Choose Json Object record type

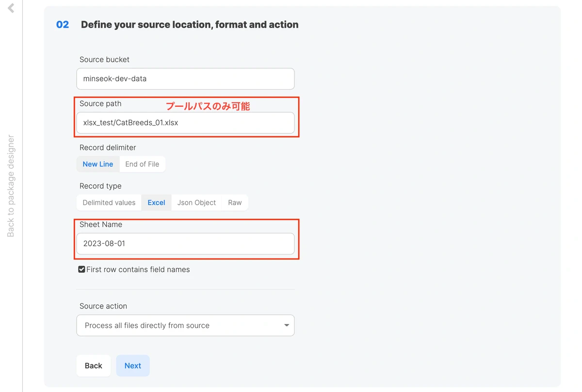click(x=196, y=203)
